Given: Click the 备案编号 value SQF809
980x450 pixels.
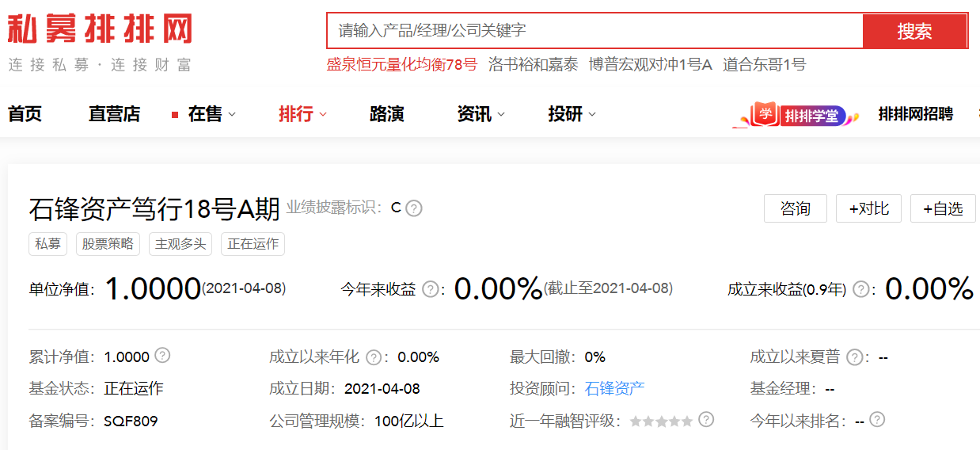Looking at the screenshot, I should point(131,421).
